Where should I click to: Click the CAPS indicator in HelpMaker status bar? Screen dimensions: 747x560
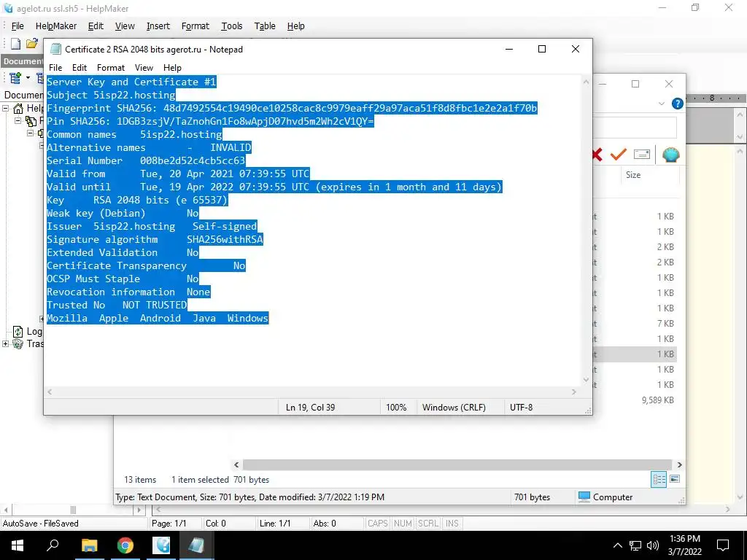click(x=377, y=523)
